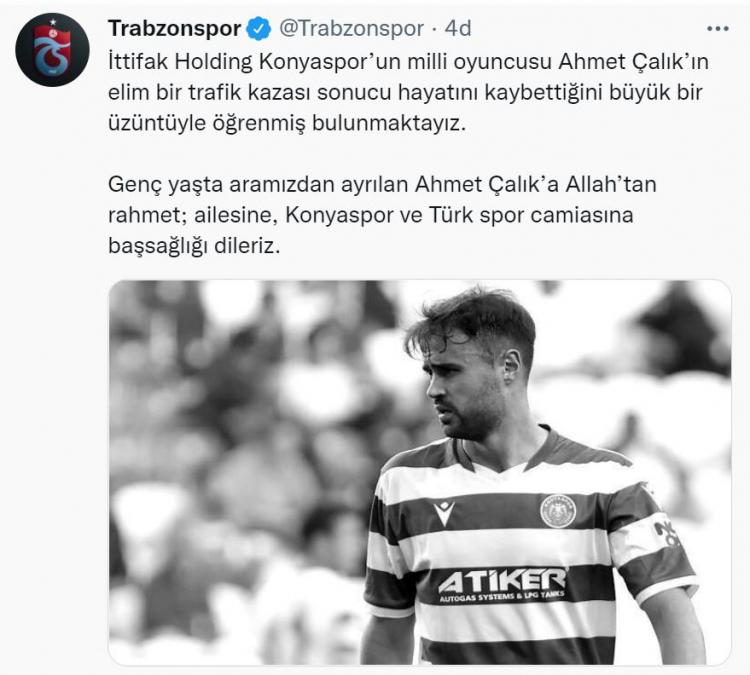This screenshot has height=675, width=750.
Task: Open the Trabzonspor profile avatar
Action: point(52,50)
